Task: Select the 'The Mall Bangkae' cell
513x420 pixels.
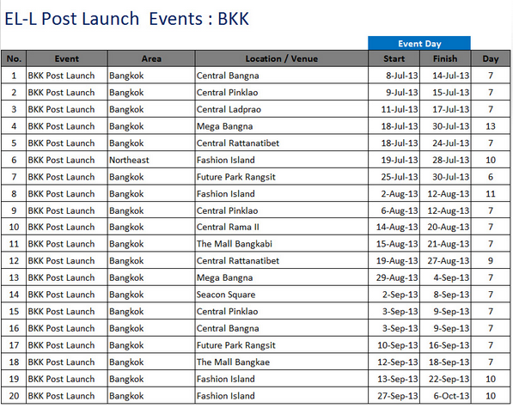Action: click(x=281, y=362)
